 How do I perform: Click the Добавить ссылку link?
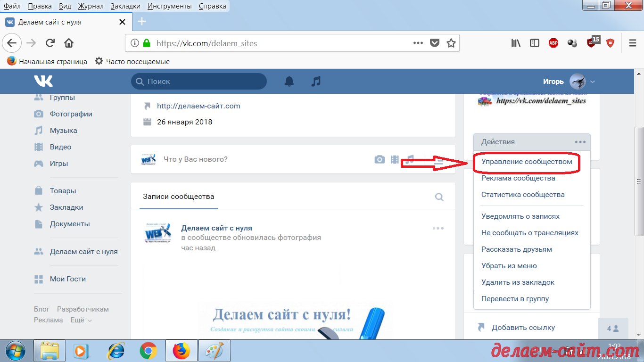pyautogui.click(x=523, y=328)
